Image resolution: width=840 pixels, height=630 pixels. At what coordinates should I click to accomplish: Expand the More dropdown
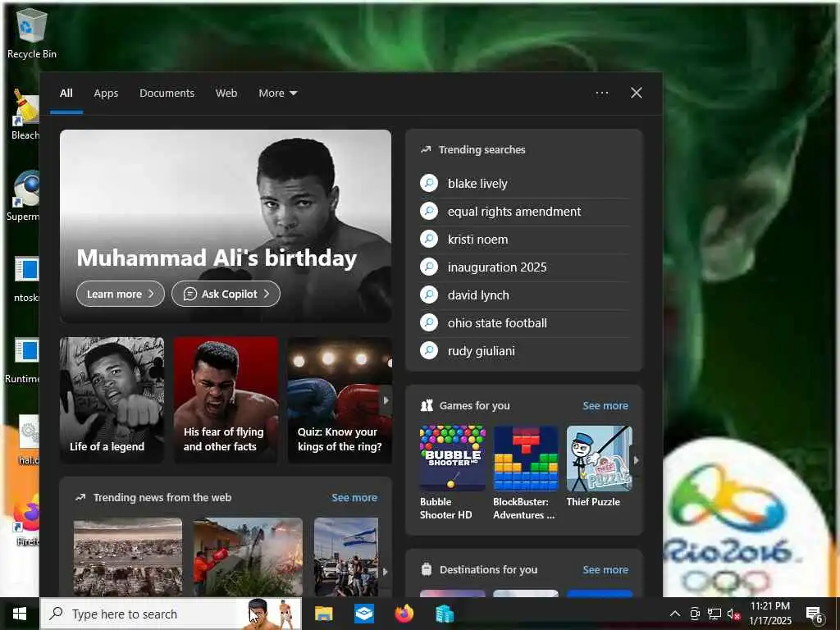pos(277,94)
